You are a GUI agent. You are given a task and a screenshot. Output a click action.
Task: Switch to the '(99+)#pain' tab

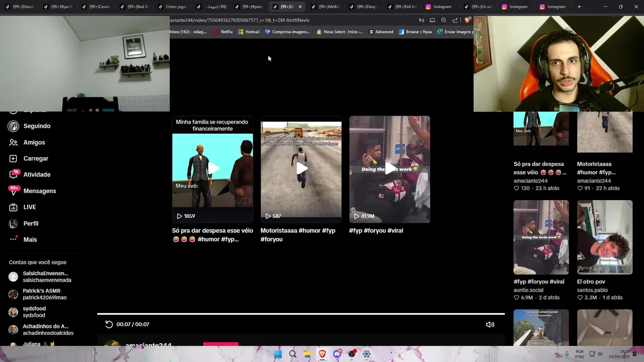coord(249,7)
